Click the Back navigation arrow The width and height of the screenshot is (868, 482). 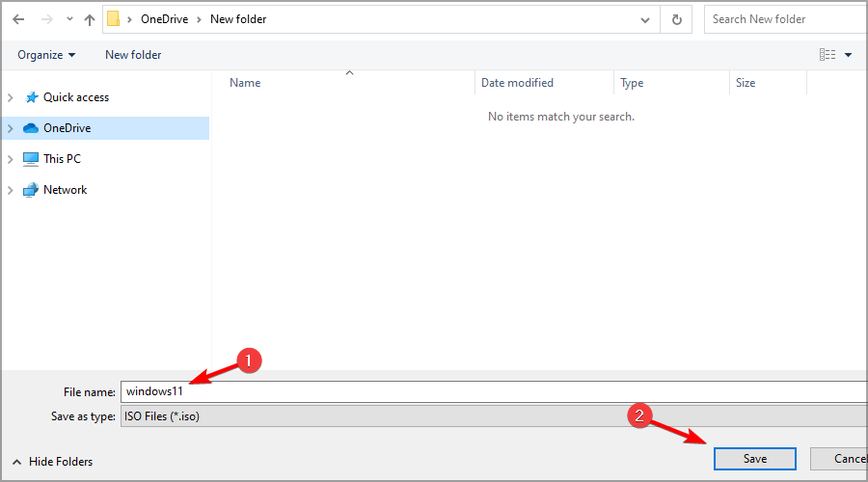(x=18, y=19)
